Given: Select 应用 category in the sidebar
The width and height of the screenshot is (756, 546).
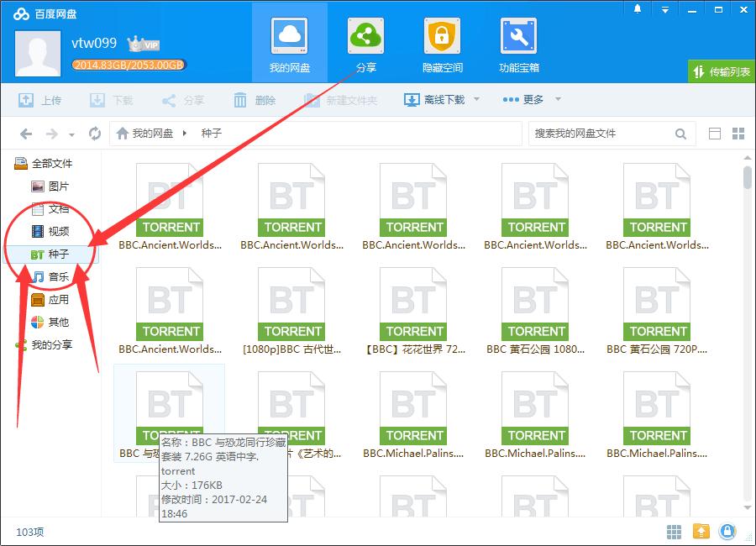Looking at the screenshot, I should 50,300.
